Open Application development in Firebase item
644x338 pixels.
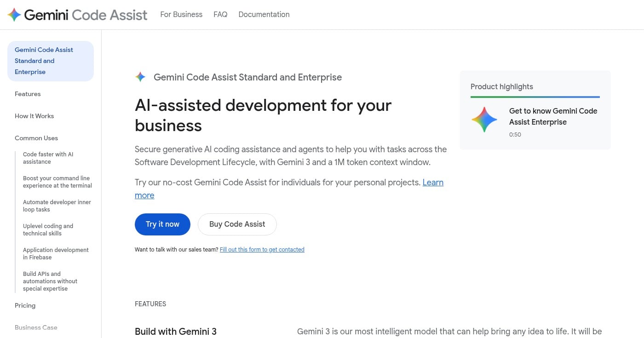[x=56, y=254]
